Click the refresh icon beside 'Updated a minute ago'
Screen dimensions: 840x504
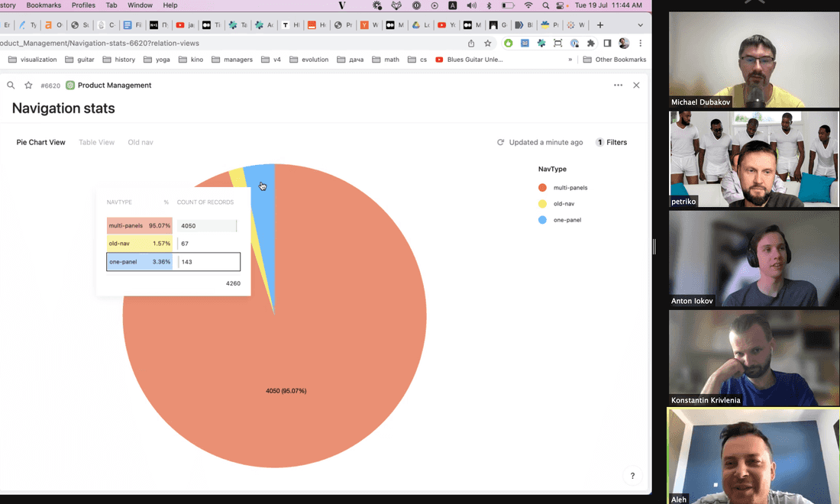click(x=502, y=142)
